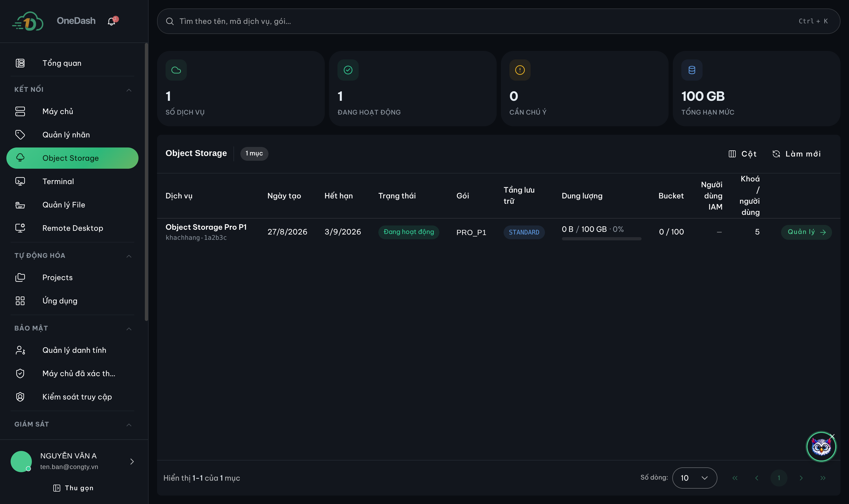Refresh the list with Làm mới
The height and width of the screenshot is (504, 849).
pyautogui.click(x=796, y=154)
